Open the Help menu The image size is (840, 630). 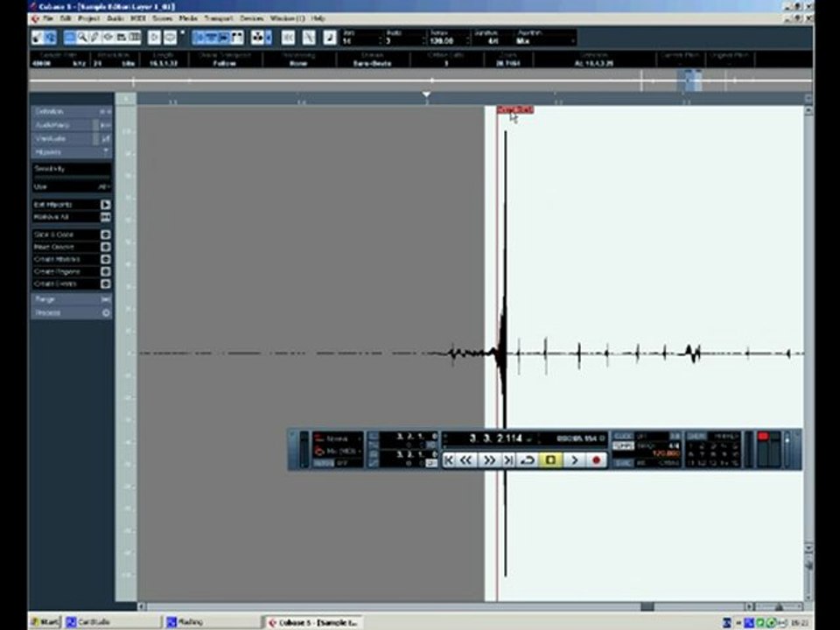[x=318, y=18]
